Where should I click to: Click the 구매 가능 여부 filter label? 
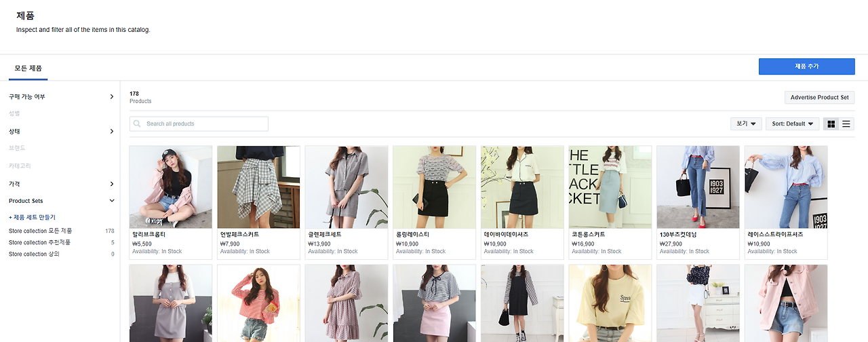tap(27, 97)
